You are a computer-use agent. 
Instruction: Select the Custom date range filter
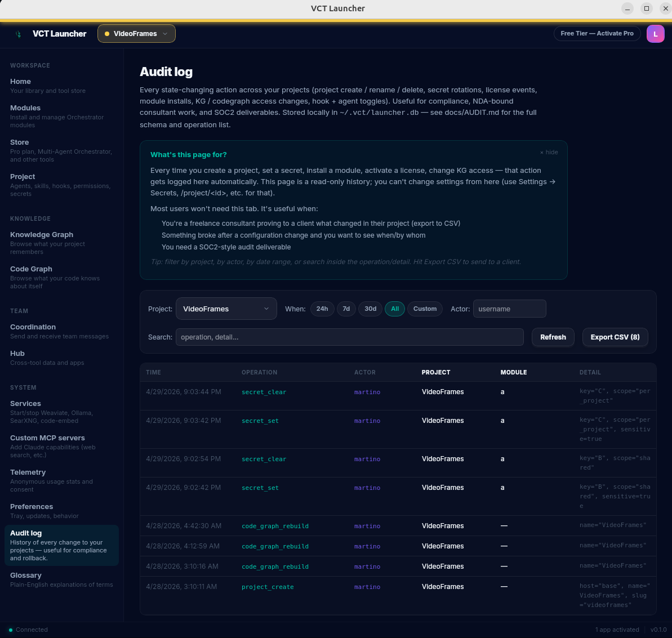(425, 309)
